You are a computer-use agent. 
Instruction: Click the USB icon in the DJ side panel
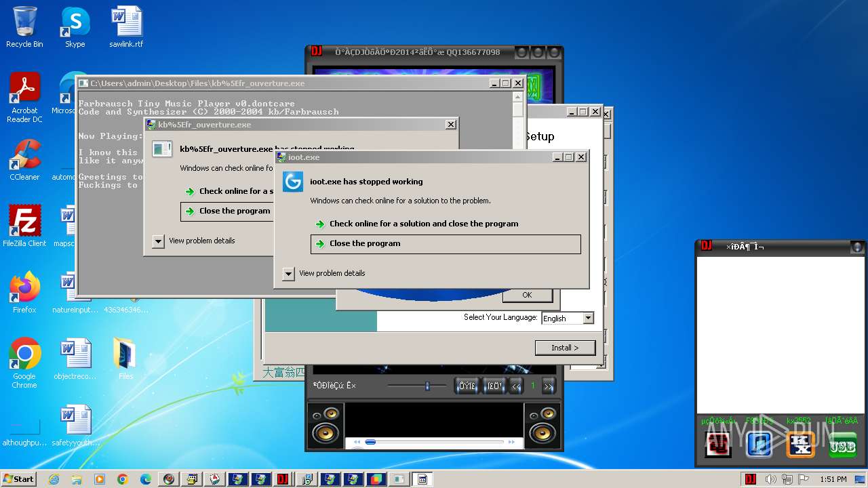pos(842,445)
